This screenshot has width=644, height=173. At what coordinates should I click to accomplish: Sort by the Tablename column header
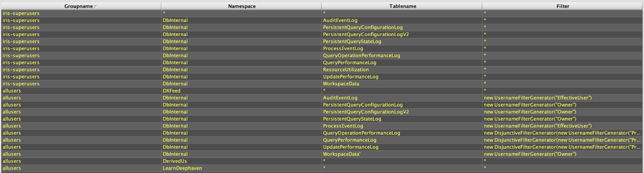402,6
